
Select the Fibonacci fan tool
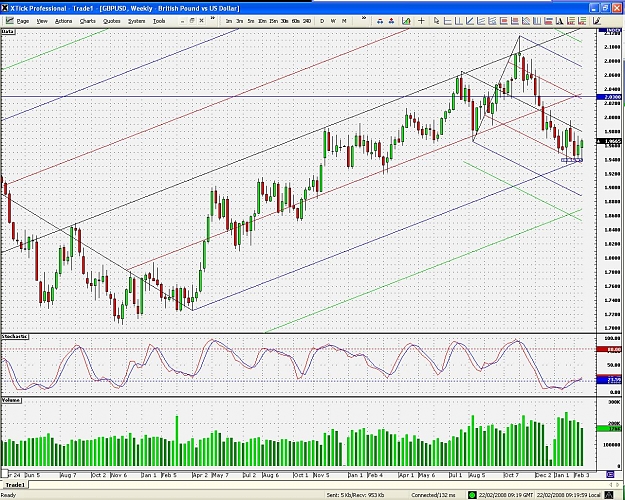pyautogui.click(x=526, y=21)
